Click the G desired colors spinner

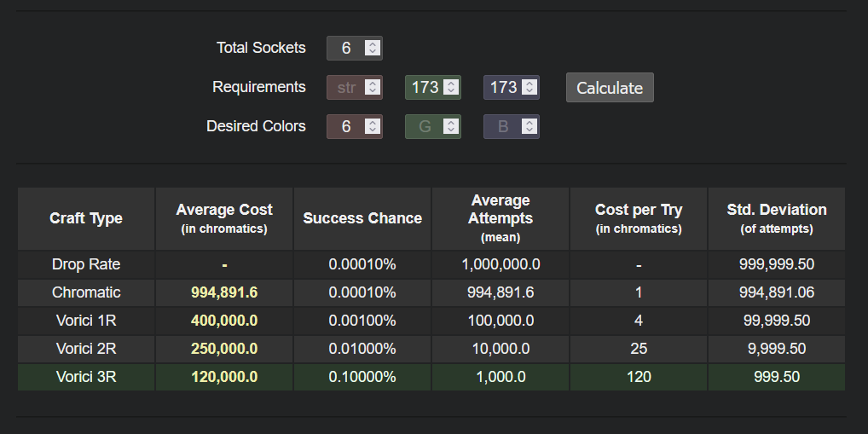click(x=451, y=127)
